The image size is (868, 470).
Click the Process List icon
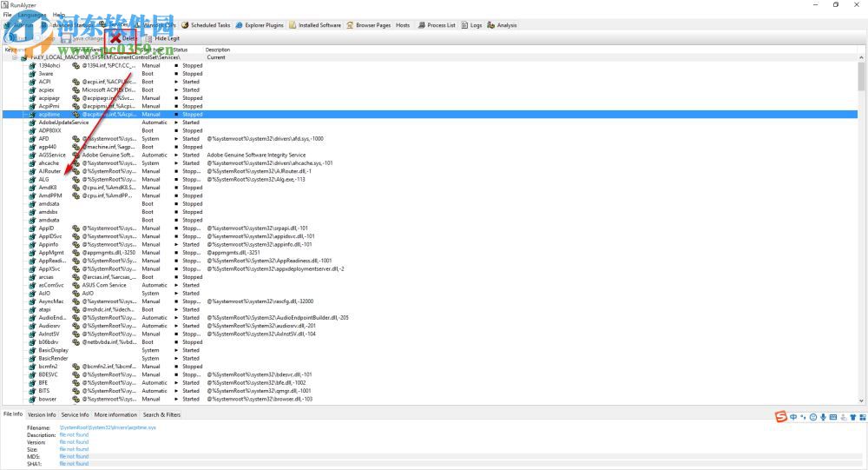click(x=421, y=25)
